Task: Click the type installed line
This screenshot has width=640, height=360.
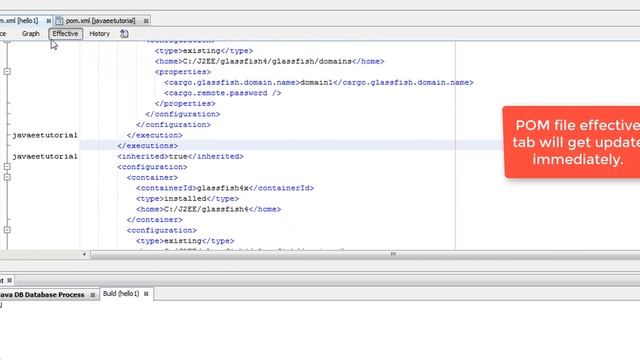Action: point(187,199)
